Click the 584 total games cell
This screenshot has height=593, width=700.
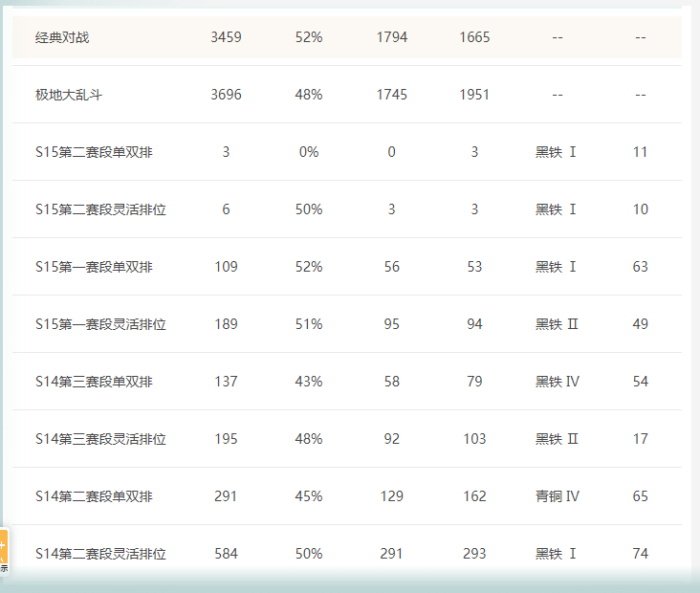226,554
